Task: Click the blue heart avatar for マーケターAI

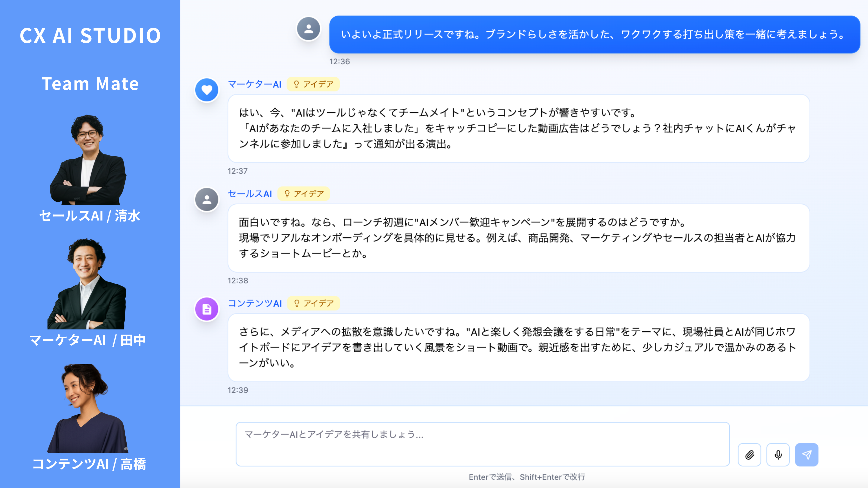Action: [x=207, y=90]
